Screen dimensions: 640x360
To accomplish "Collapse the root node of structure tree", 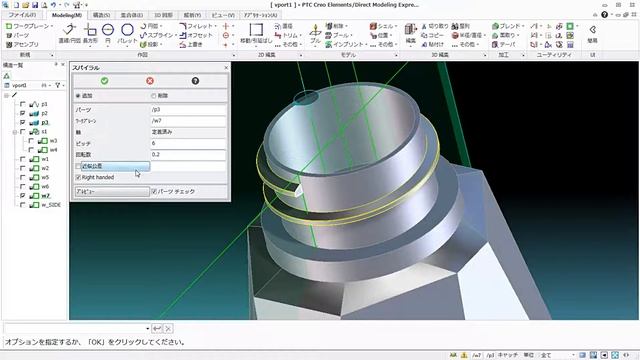I will click(x=7, y=95).
